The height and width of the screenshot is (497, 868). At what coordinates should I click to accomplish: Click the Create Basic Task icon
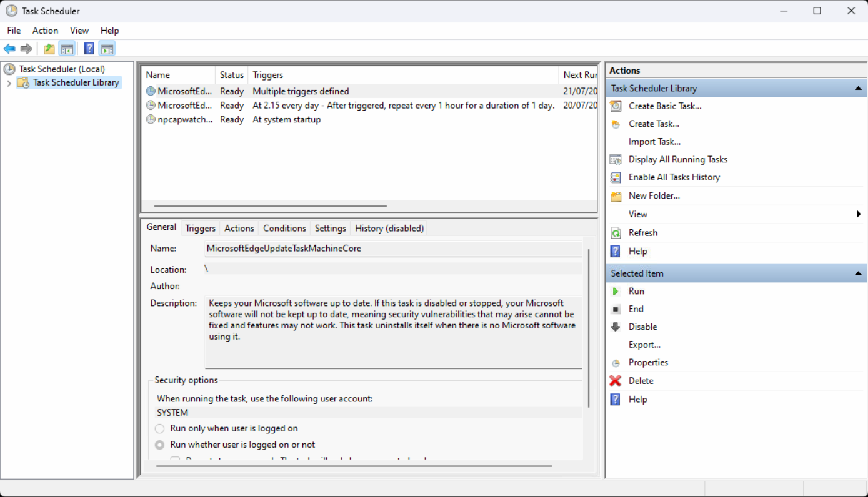pyautogui.click(x=616, y=106)
